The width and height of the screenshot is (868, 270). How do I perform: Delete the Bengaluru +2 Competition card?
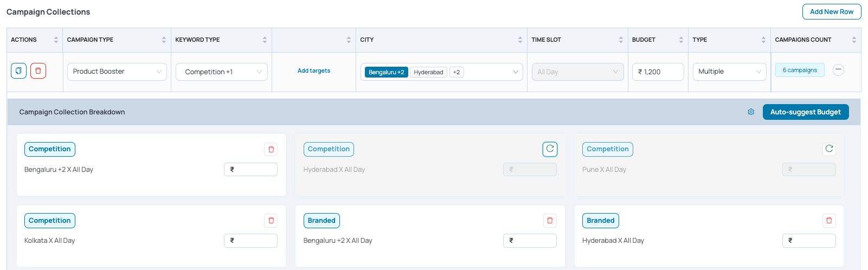click(271, 149)
